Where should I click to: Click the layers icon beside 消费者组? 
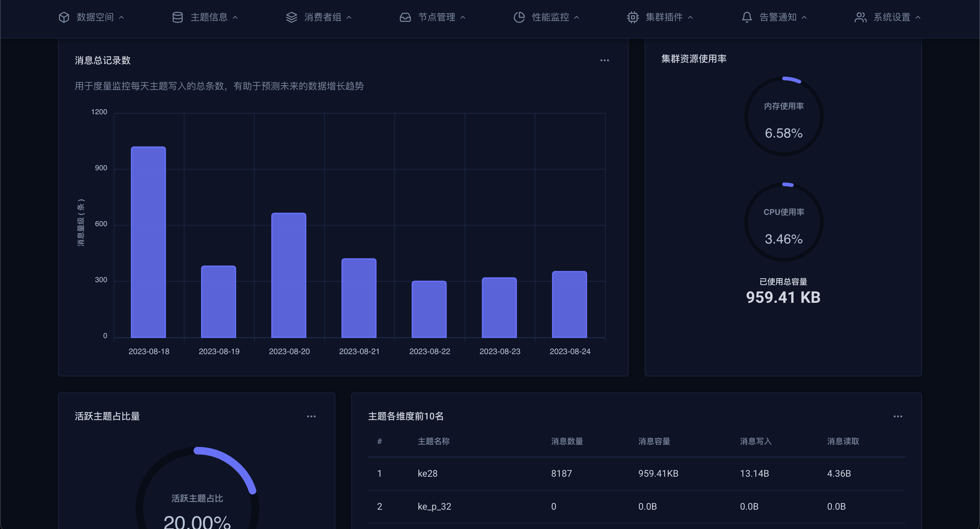(291, 17)
